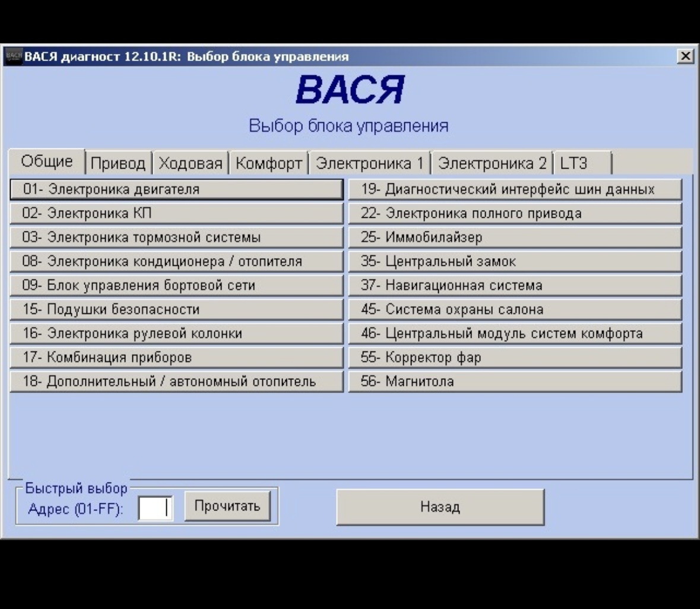Open the Ходовая tab
Viewport: 700px width, 609px height.
click(x=191, y=163)
